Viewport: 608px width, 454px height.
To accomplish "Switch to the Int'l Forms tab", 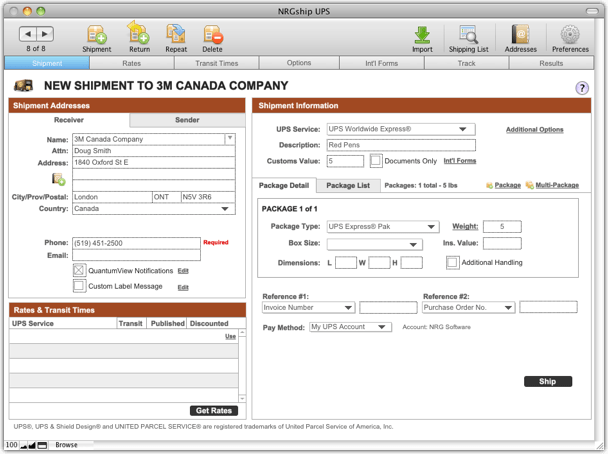I will click(382, 63).
